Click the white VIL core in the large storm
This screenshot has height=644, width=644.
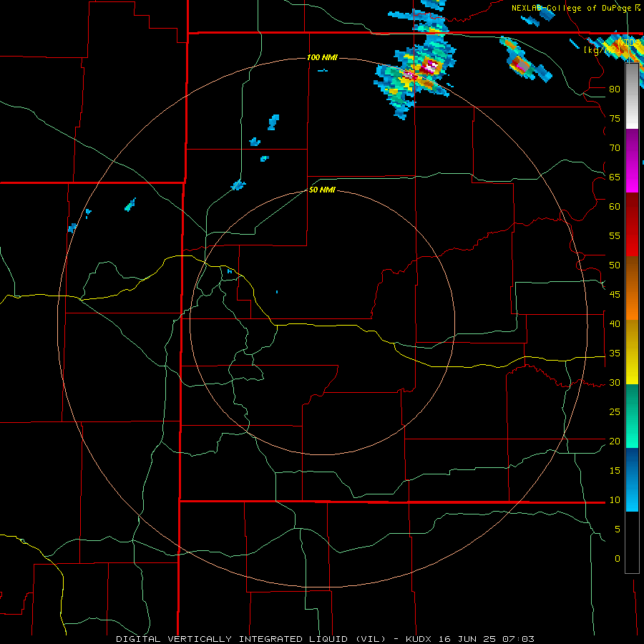[431, 66]
